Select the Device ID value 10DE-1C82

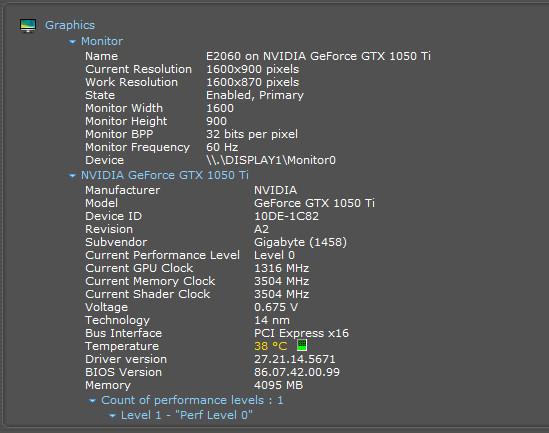click(x=286, y=216)
